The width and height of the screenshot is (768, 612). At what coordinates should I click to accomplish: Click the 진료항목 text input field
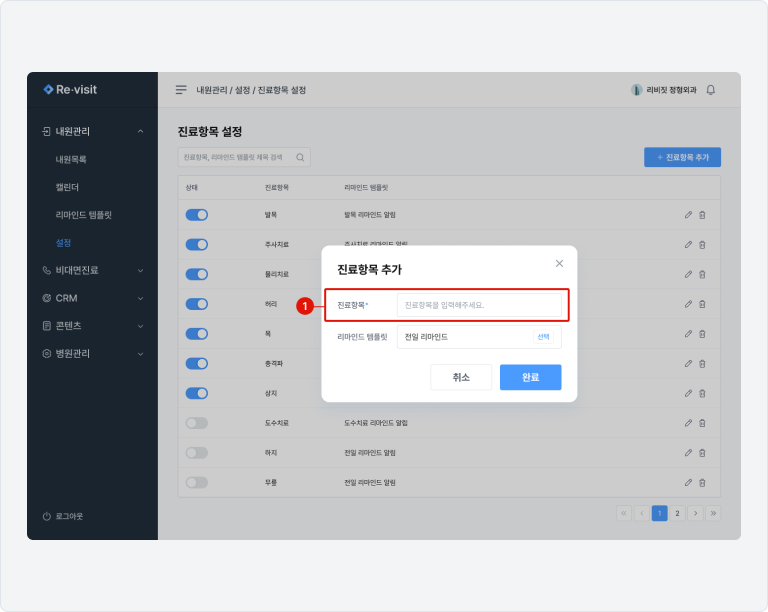(x=480, y=304)
